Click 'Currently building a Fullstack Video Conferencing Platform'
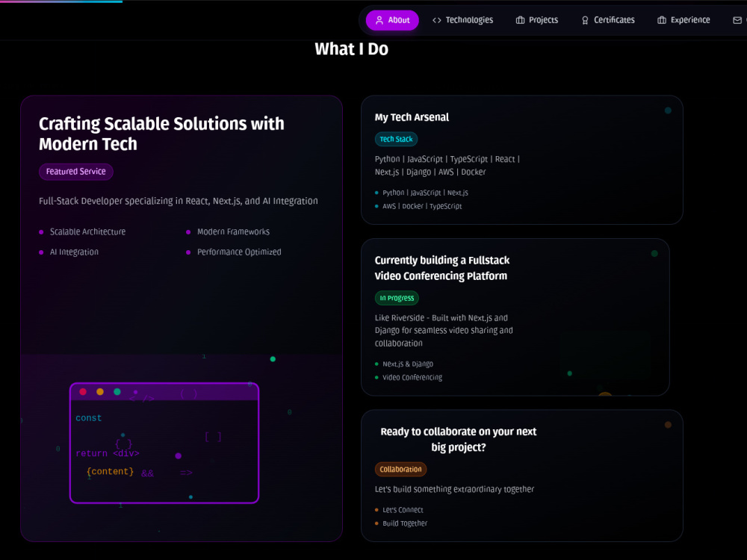 point(442,267)
